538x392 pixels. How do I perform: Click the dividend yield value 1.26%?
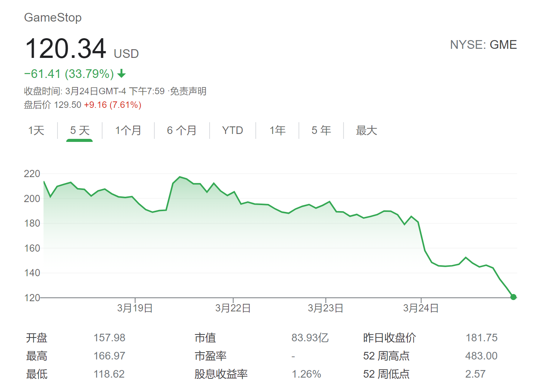pos(306,374)
